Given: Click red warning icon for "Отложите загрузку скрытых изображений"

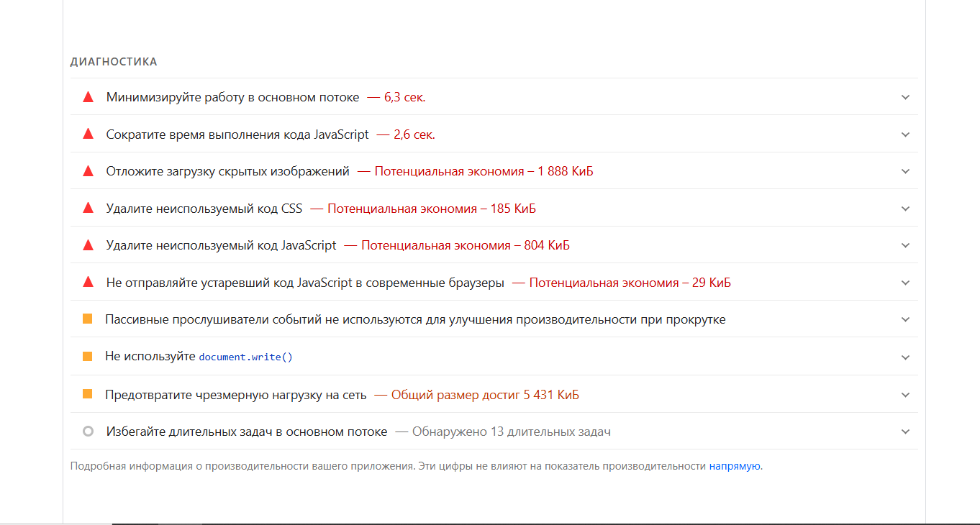Looking at the screenshot, I should [x=89, y=171].
